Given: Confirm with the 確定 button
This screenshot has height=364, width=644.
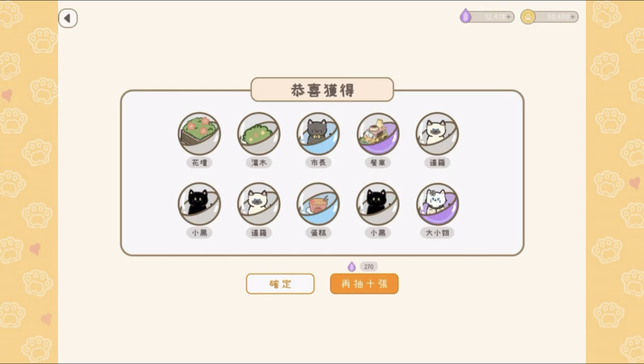Looking at the screenshot, I should pos(280,284).
